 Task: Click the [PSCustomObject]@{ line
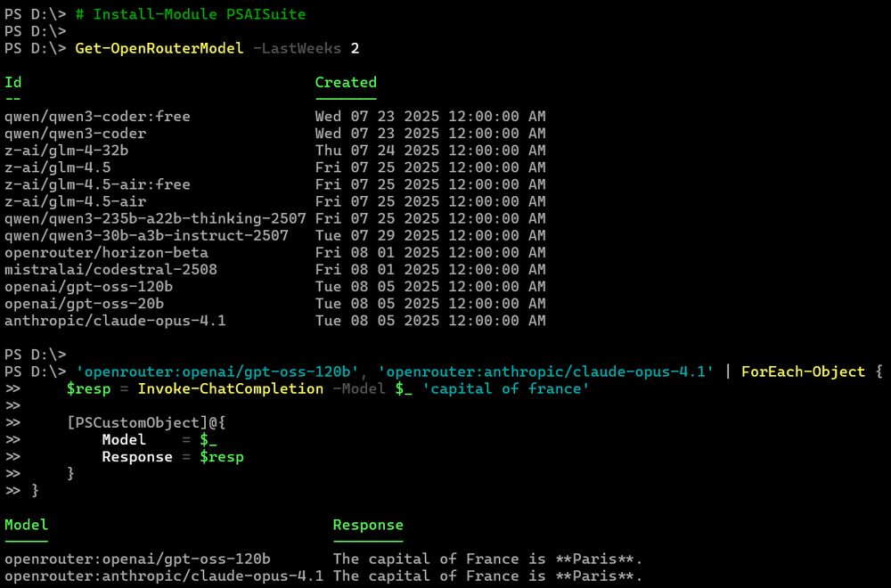(146, 423)
